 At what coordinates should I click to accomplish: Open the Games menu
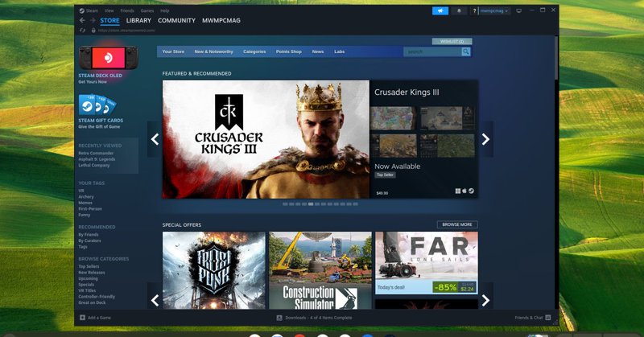(147, 10)
